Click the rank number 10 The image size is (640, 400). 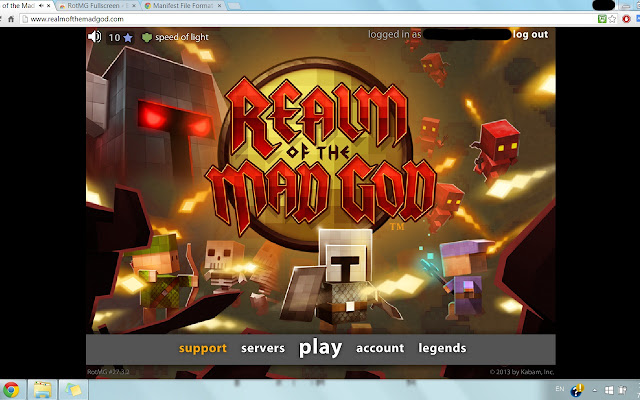tap(114, 38)
